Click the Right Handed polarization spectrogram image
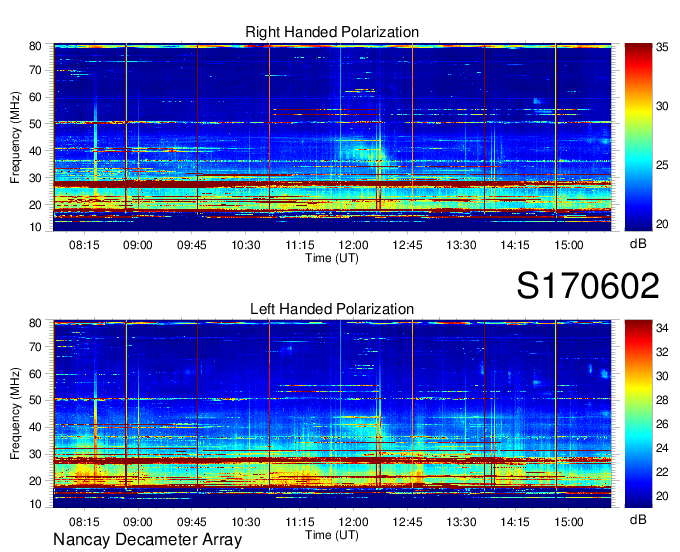 click(332, 137)
